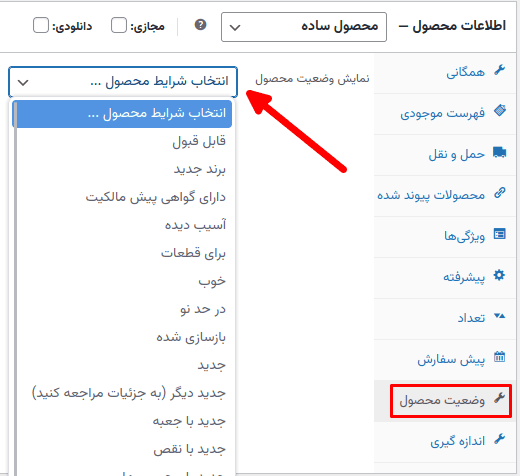Click the نمایش وضعیت محصول label
This screenshot has height=476, width=520.
tap(312, 79)
